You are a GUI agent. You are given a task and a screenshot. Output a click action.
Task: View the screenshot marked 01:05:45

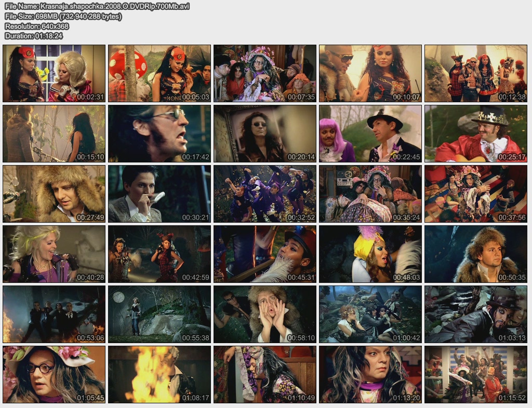(54, 374)
